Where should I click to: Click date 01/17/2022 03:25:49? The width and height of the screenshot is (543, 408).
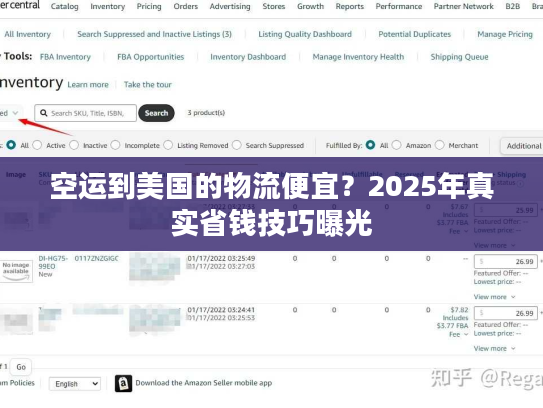221,258
